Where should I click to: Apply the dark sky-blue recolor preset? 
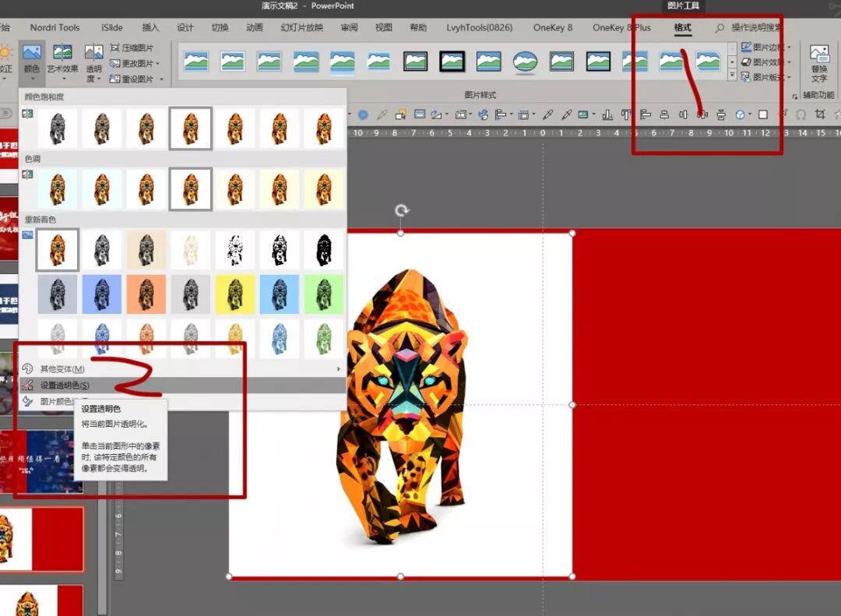click(279, 294)
